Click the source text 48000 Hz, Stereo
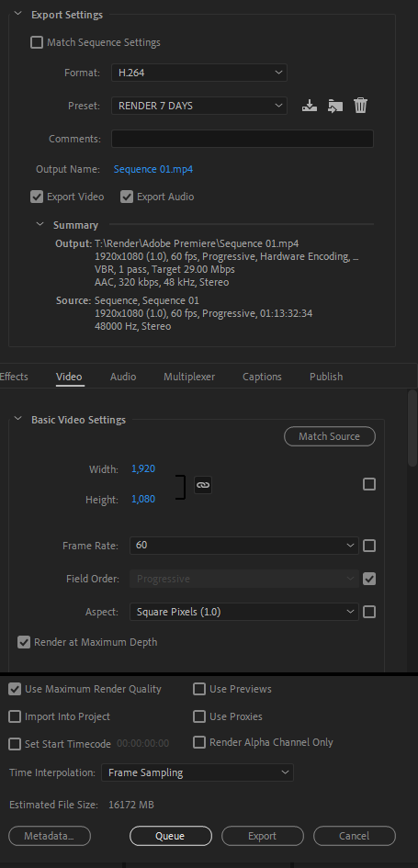The image size is (418, 868). coord(133,326)
